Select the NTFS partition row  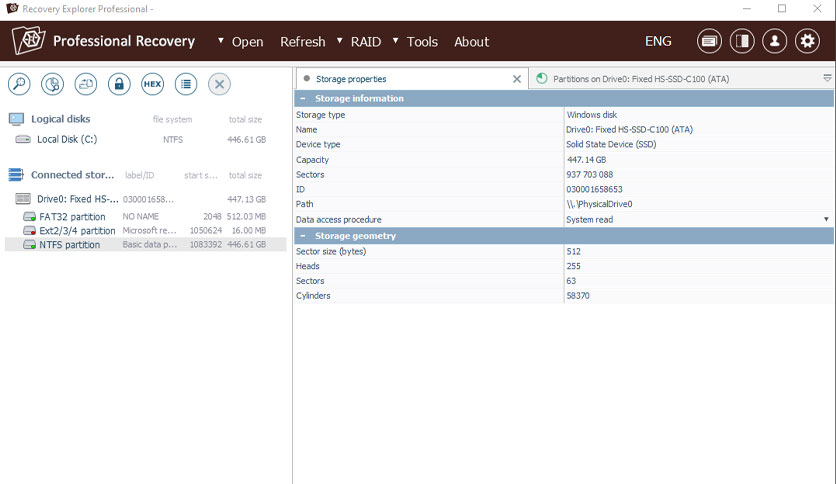tap(145, 244)
